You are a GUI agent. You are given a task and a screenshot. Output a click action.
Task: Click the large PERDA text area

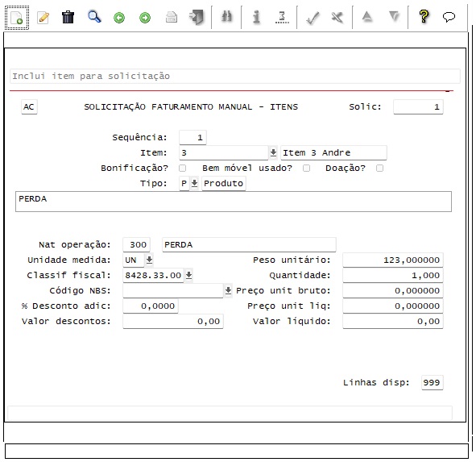(x=234, y=202)
